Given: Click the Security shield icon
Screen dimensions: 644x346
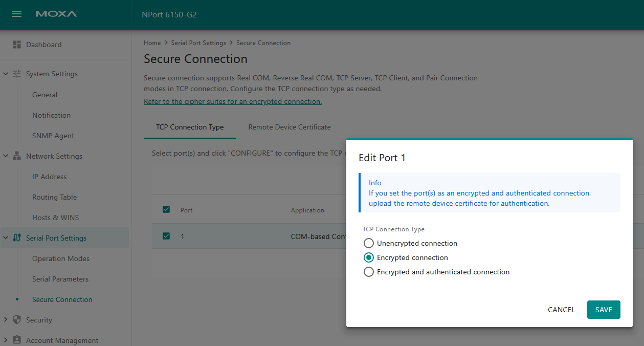Looking at the screenshot, I should click(x=17, y=320).
